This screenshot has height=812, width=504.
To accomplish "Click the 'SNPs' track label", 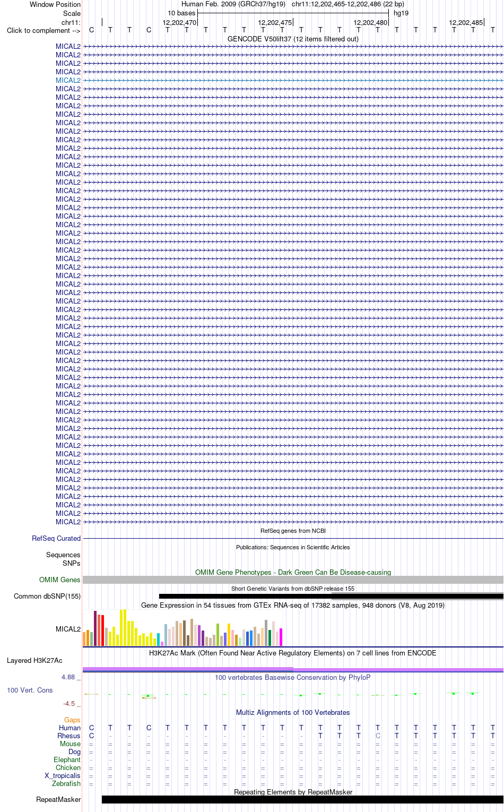I will tap(72, 563).
